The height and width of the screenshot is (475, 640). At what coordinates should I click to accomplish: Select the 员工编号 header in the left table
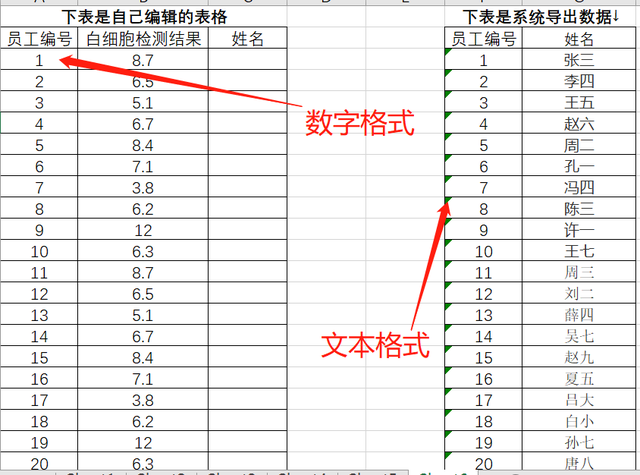[x=39, y=38]
